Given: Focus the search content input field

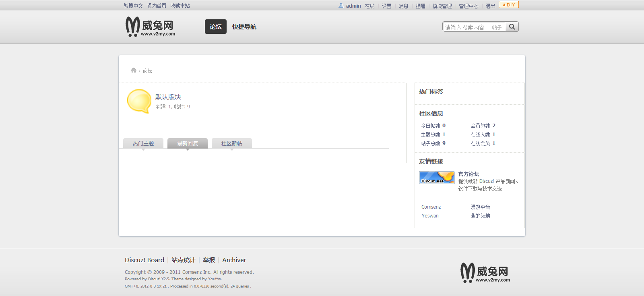Looking at the screenshot, I should click(466, 27).
